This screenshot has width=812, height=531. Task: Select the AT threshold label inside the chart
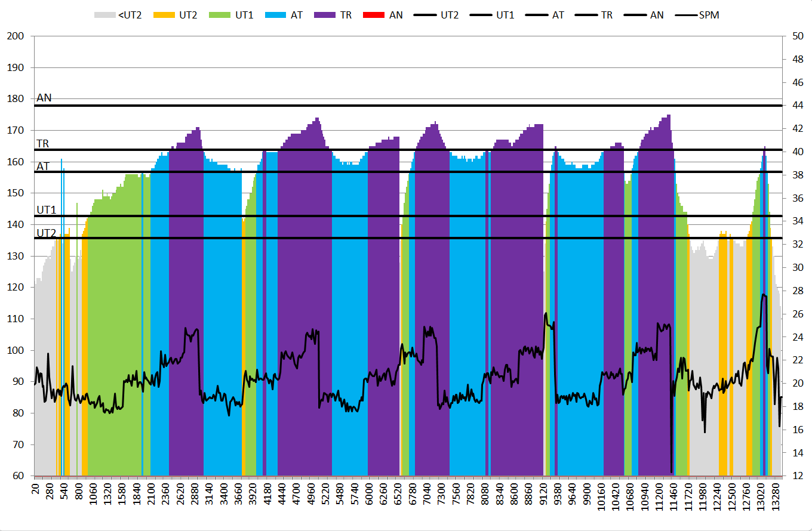click(x=43, y=166)
